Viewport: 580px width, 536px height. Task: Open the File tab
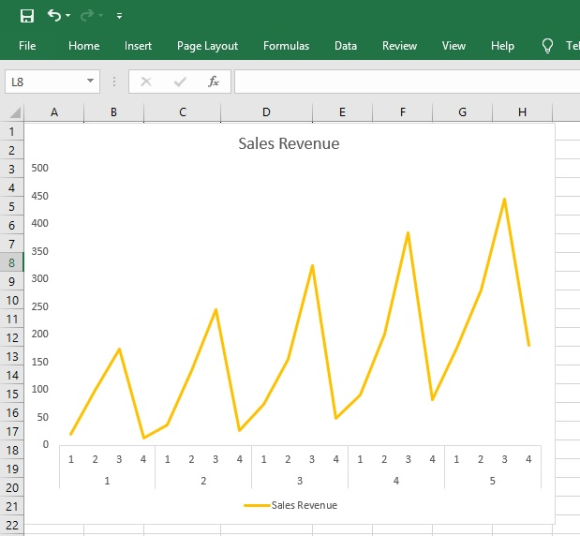[x=27, y=46]
